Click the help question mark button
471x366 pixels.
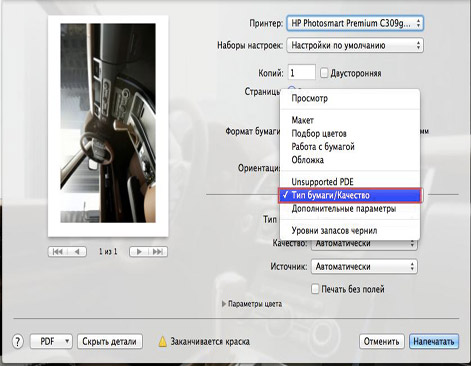[x=18, y=341]
